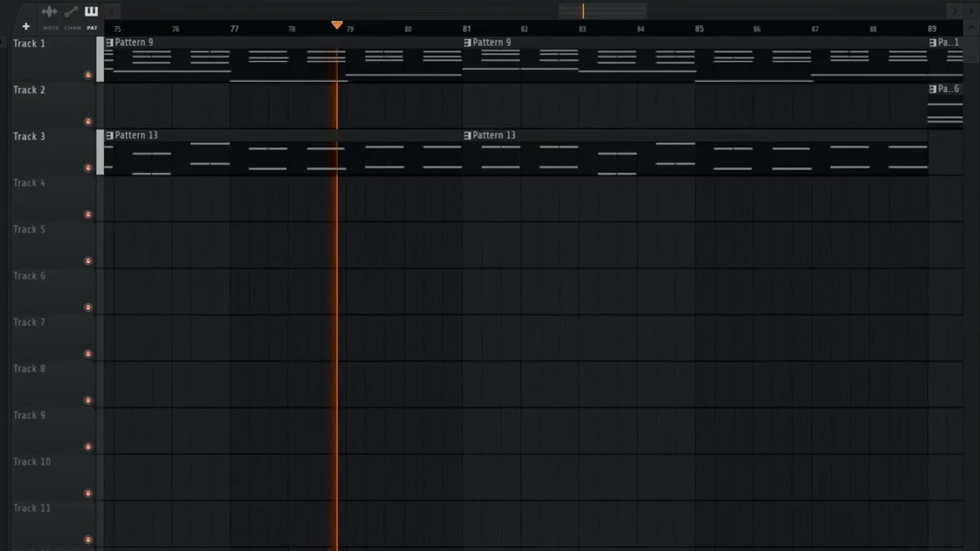Click the Track 11 header name

[x=32, y=508]
